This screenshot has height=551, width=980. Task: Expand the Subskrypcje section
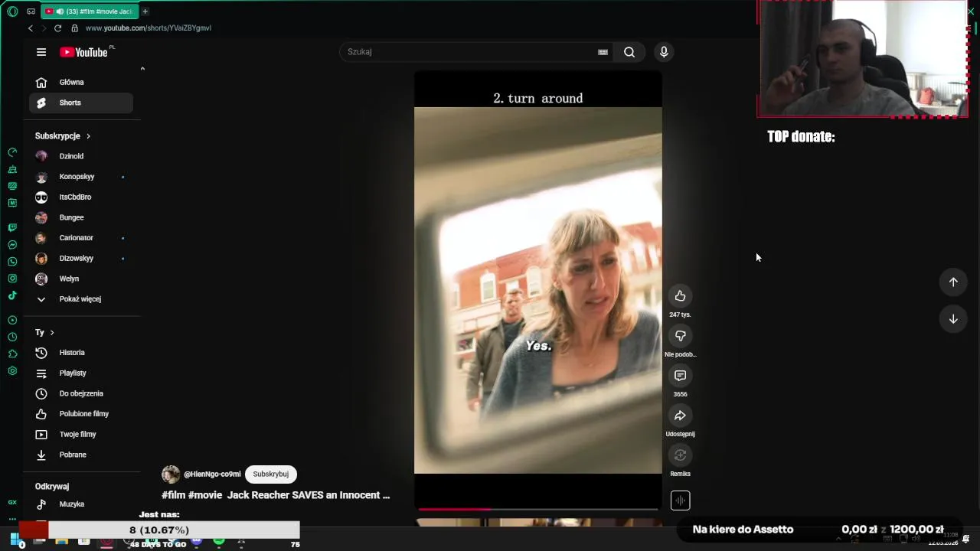pos(63,136)
